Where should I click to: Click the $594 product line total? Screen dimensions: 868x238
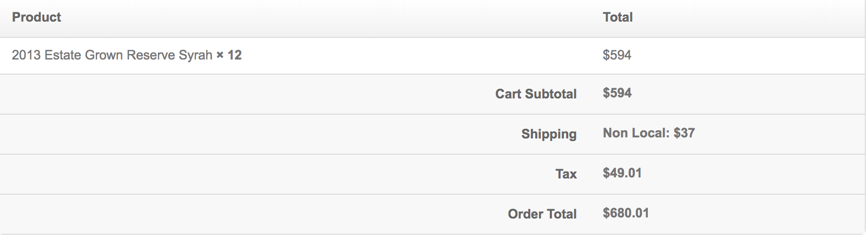pos(617,55)
